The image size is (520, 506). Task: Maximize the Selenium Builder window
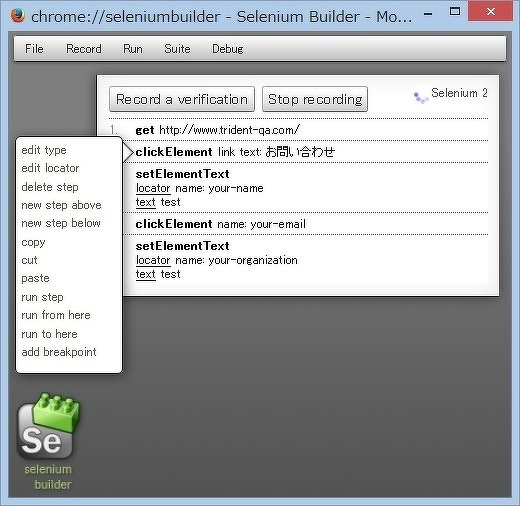[455, 12]
